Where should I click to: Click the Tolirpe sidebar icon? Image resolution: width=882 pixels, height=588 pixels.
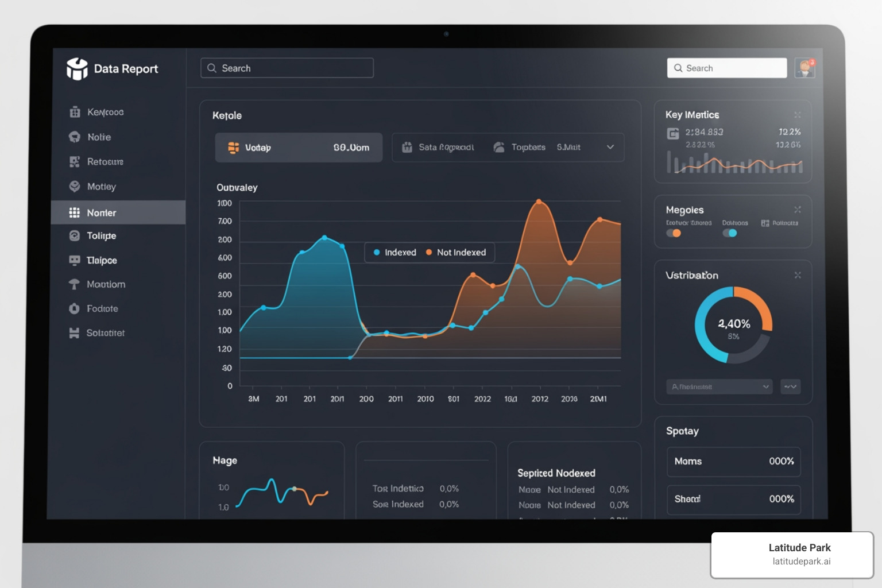click(x=75, y=236)
